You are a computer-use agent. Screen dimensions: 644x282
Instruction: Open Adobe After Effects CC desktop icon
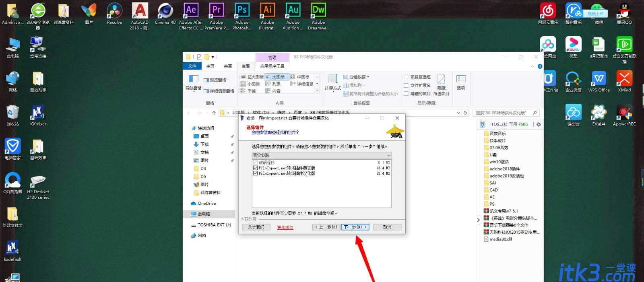point(191,16)
